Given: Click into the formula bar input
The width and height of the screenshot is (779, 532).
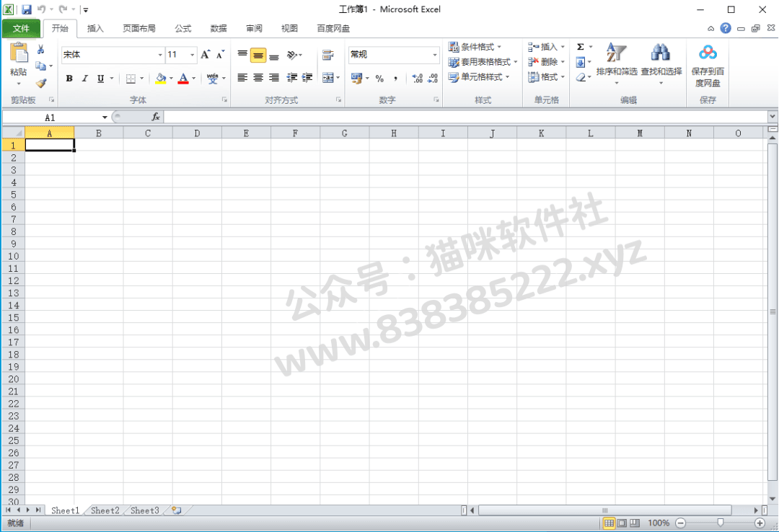Looking at the screenshot, I should click(x=465, y=118).
